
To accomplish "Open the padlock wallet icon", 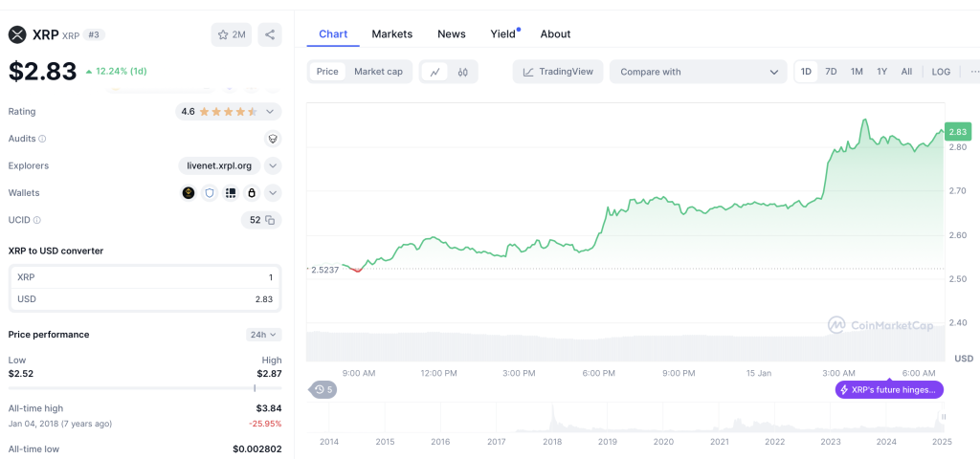I will [x=252, y=193].
